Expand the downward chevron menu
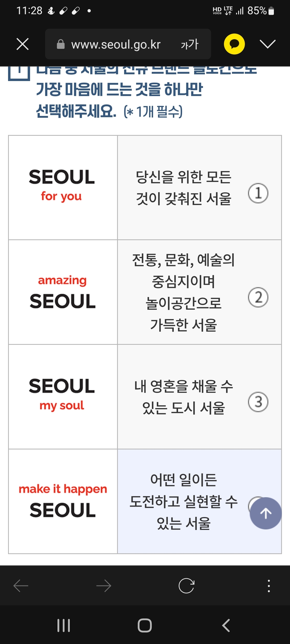The image size is (290, 644). point(268,44)
